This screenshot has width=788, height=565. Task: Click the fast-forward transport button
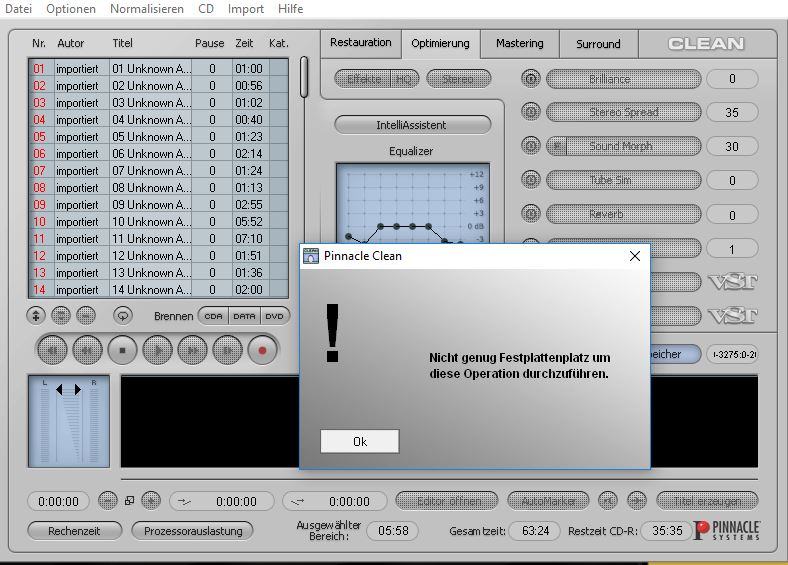[x=192, y=350]
